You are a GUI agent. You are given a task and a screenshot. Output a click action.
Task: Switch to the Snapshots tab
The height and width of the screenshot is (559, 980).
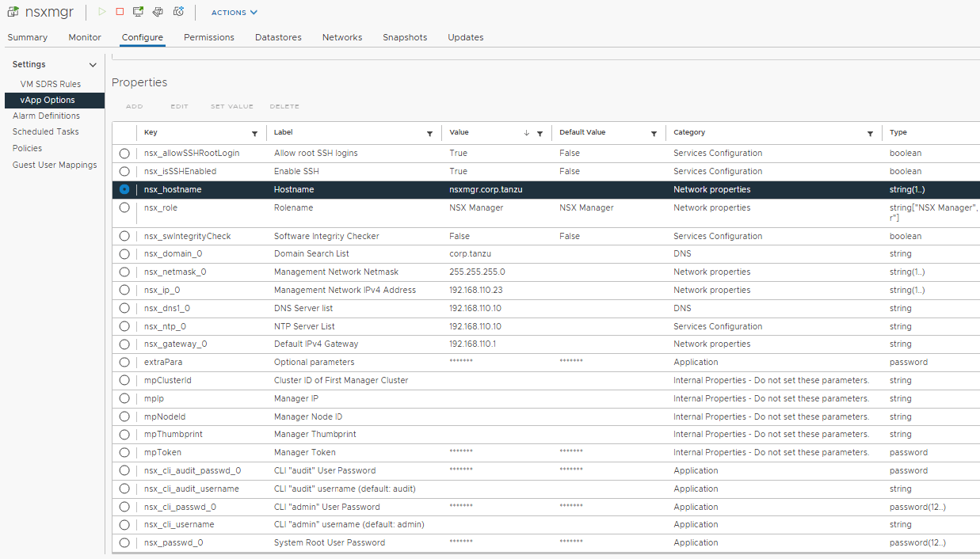(x=405, y=37)
